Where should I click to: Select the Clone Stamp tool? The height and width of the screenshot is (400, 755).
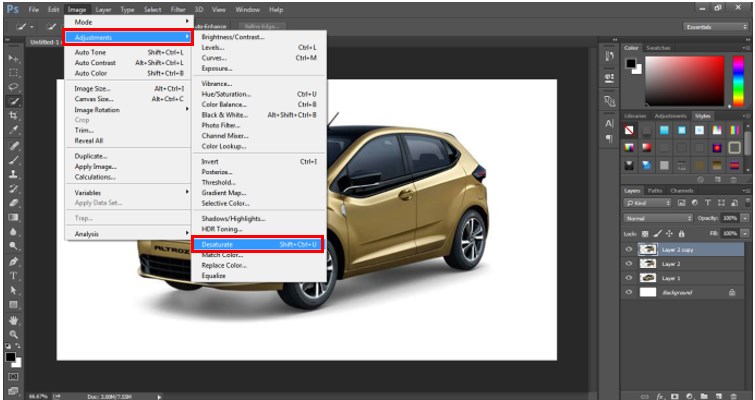[x=13, y=174]
